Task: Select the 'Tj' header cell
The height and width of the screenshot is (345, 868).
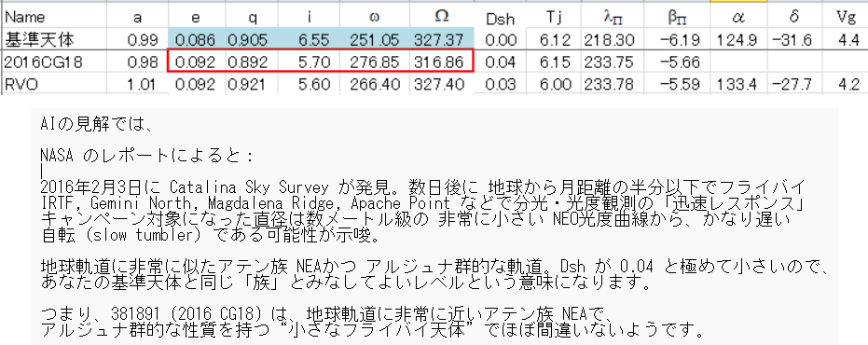Action: pos(554,17)
